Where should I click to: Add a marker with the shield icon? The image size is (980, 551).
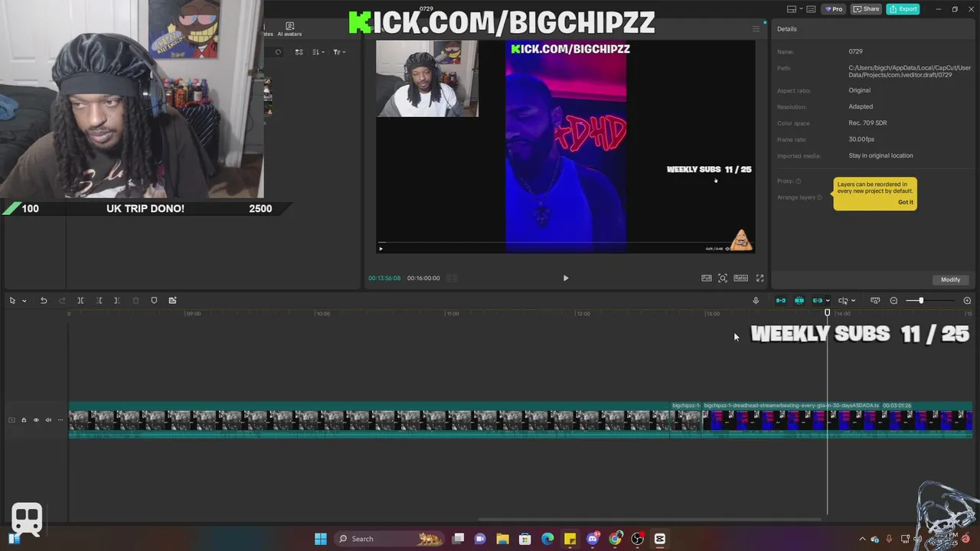pyautogui.click(x=154, y=301)
